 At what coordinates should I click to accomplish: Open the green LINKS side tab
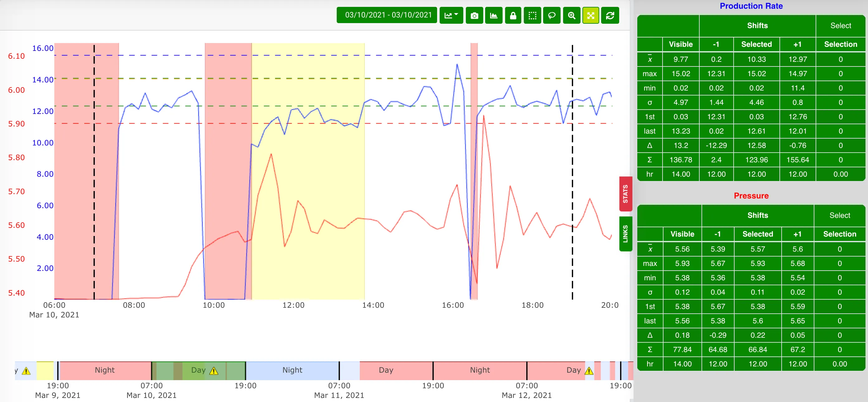pyautogui.click(x=625, y=234)
